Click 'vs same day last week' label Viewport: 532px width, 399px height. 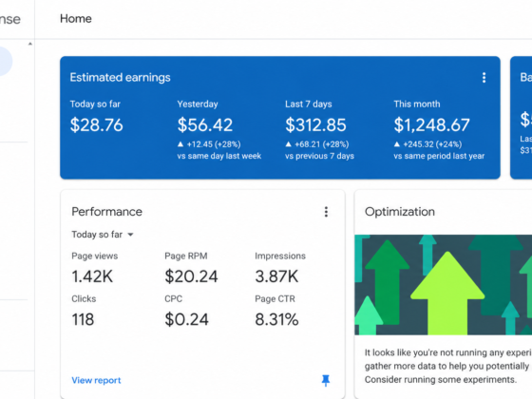coord(219,156)
